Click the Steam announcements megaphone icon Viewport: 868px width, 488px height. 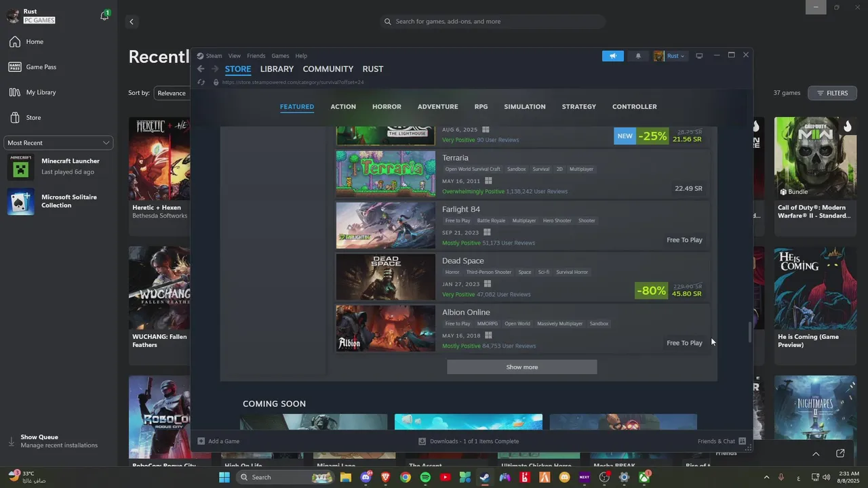[613, 56]
